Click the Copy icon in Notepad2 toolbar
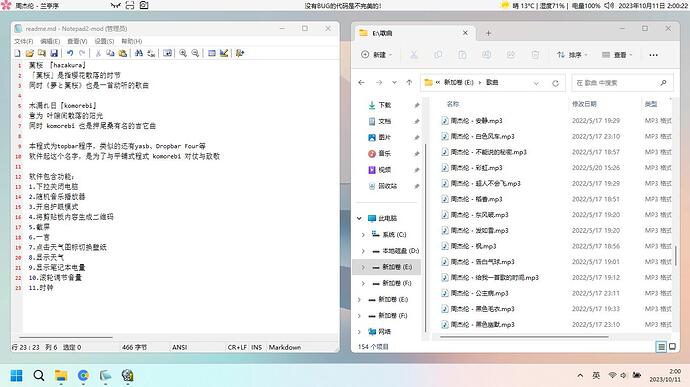The width and height of the screenshot is (690, 387). (x=110, y=53)
